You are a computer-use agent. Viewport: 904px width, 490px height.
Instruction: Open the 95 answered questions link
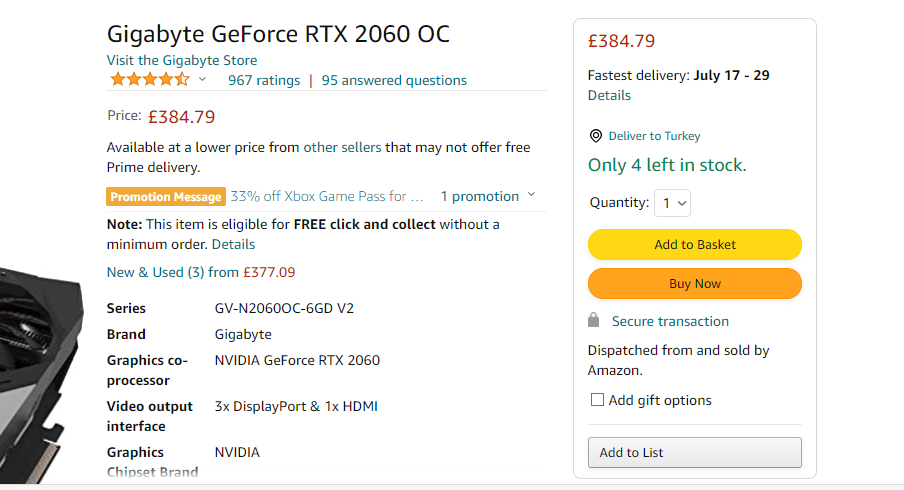(x=394, y=80)
